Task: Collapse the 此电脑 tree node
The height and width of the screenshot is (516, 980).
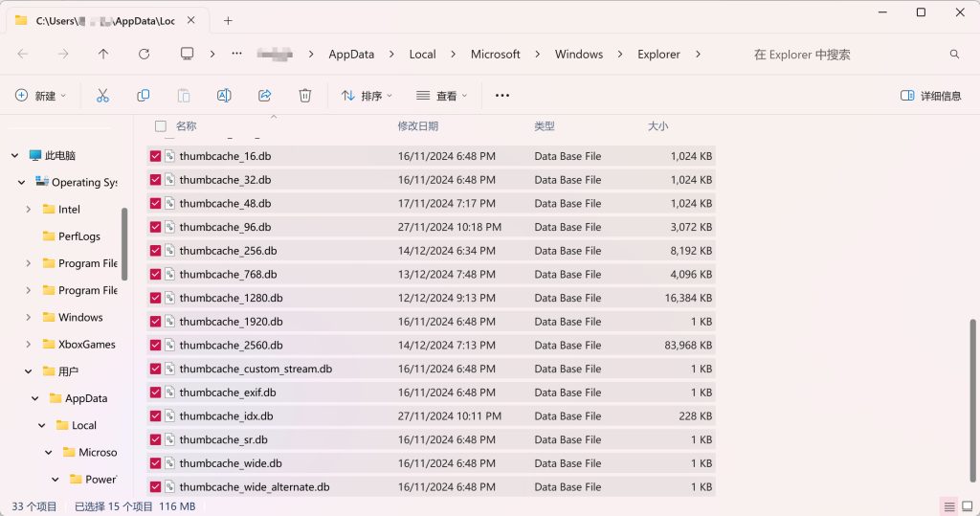Action: [15, 155]
